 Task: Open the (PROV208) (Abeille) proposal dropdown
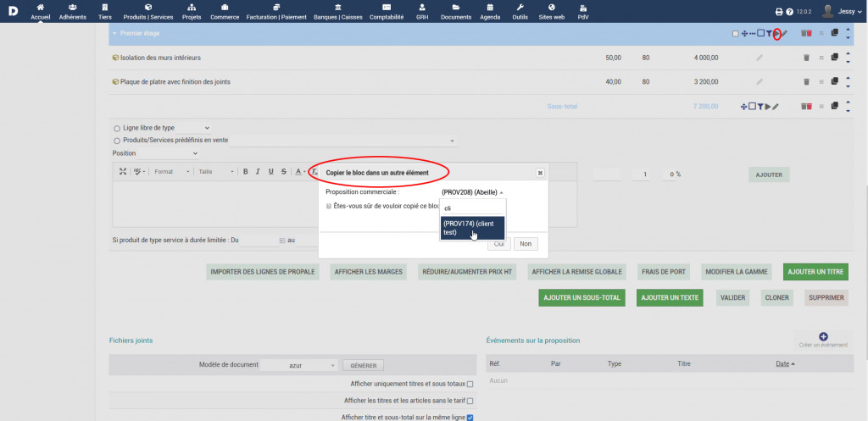point(473,192)
